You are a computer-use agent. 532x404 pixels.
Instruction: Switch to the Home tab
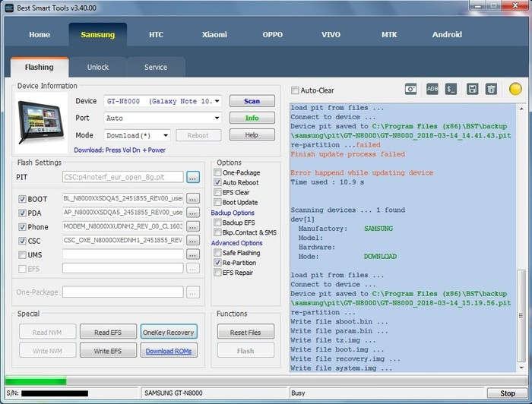point(40,35)
